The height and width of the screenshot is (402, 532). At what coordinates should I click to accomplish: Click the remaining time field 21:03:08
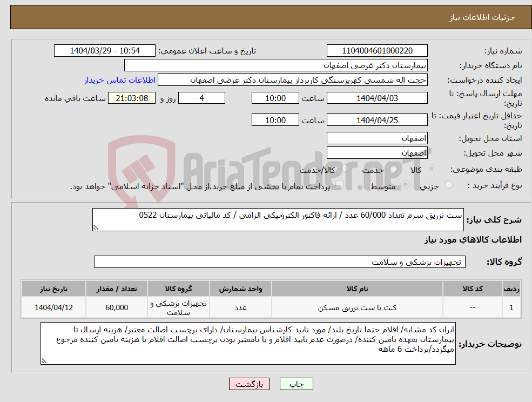pyautogui.click(x=132, y=98)
